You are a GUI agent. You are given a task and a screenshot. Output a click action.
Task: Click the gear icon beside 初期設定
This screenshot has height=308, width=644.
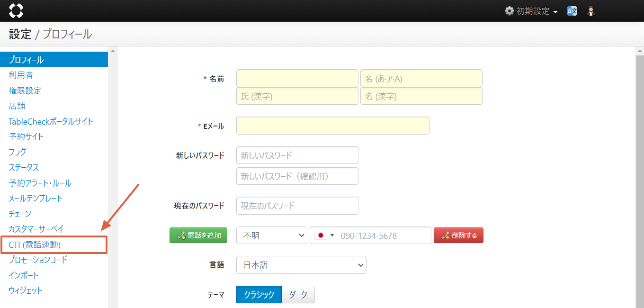(509, 11)
